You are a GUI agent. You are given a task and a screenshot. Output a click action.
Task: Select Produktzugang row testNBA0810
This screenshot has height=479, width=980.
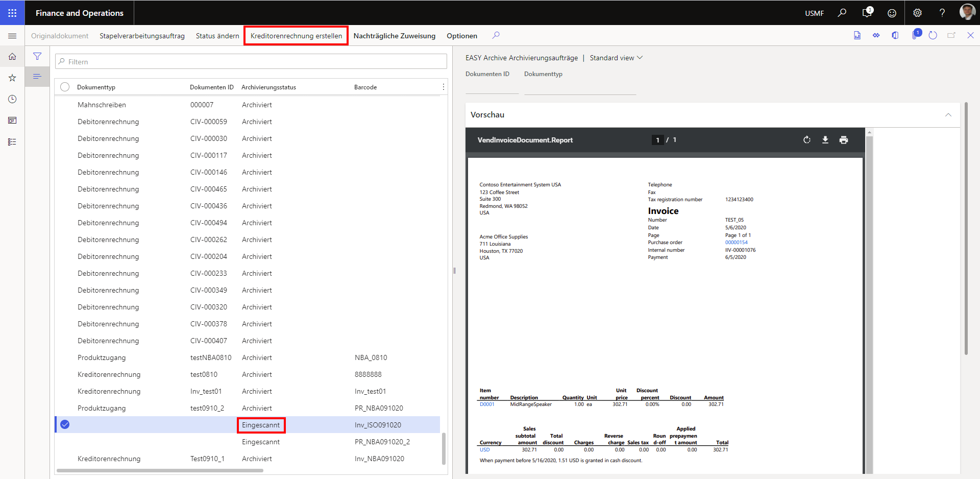[x=247, y=357]
